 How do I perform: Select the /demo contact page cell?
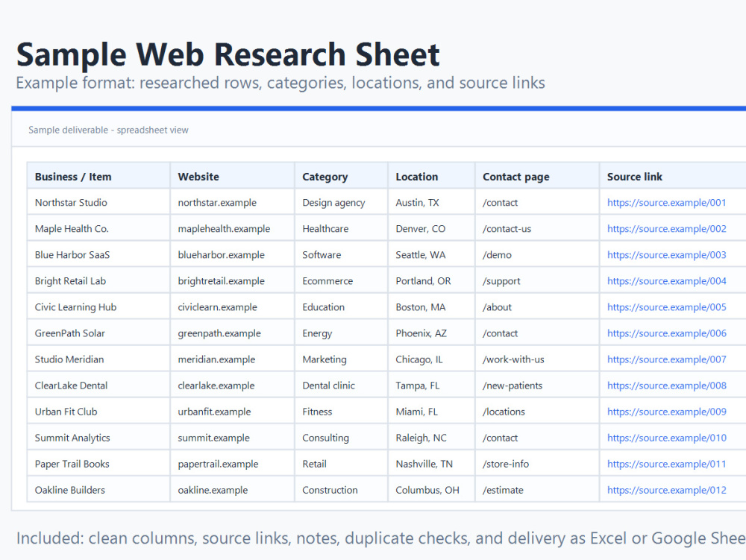coord(537,255)
